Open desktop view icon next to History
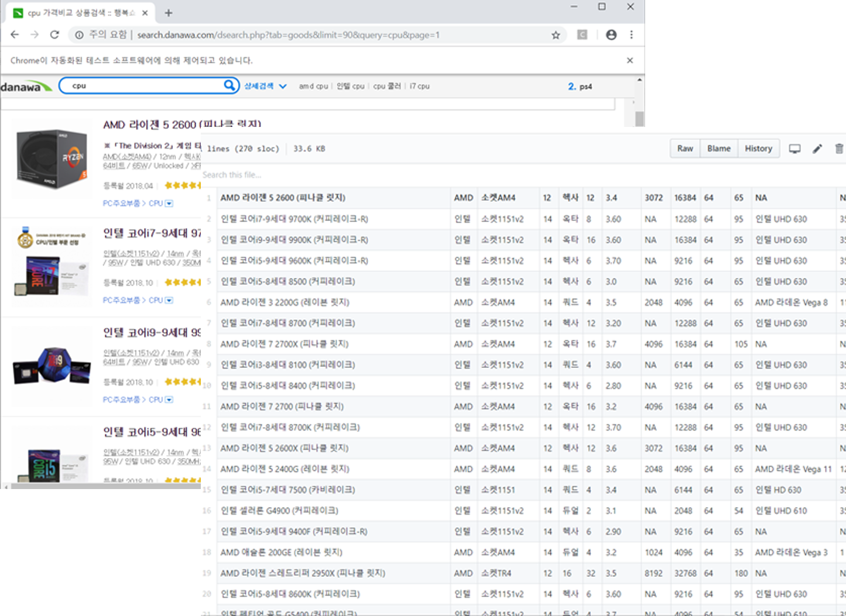The width and height of the screenshot is (846, 616). pyautogui.click(x=794, y=149)
